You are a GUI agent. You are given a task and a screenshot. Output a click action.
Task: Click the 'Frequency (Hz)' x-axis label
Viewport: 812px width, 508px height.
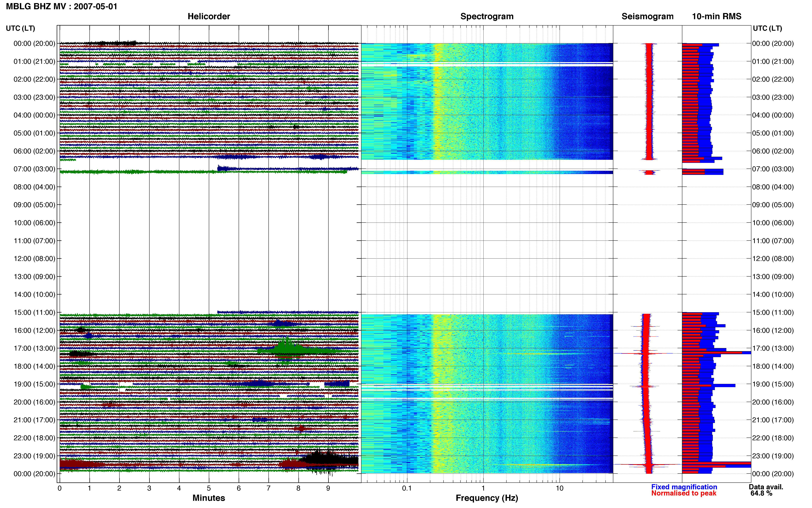(487, 498)
